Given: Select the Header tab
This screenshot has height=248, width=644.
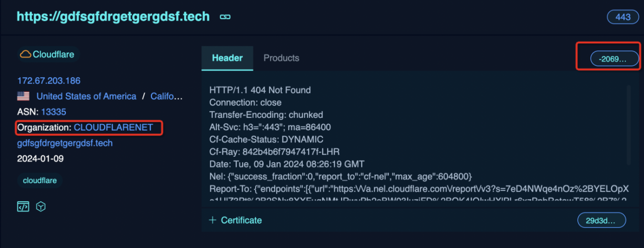Looking at the screenshot, I should coord(227,58).
